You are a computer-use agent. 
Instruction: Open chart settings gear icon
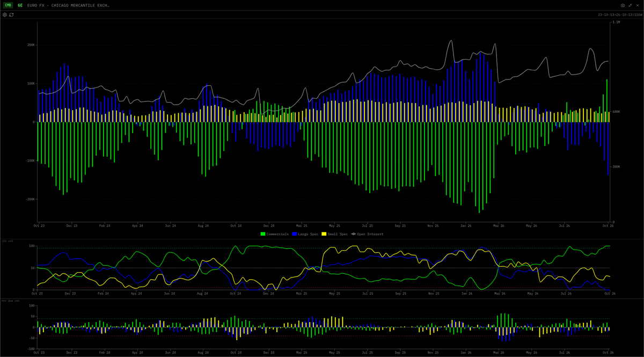coord(5,14)
